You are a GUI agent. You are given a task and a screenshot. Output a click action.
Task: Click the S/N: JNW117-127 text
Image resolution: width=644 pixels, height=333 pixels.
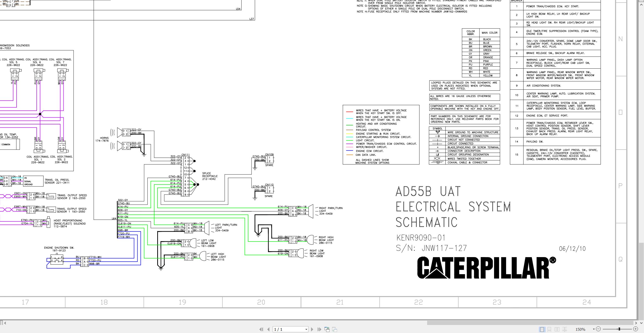point(431,248)
